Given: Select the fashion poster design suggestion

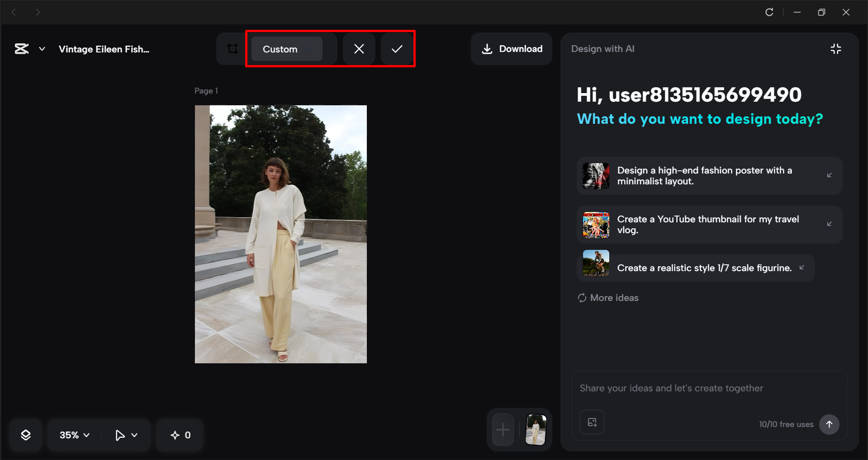Looking at the screenshot, I should (x=709, y=176).
